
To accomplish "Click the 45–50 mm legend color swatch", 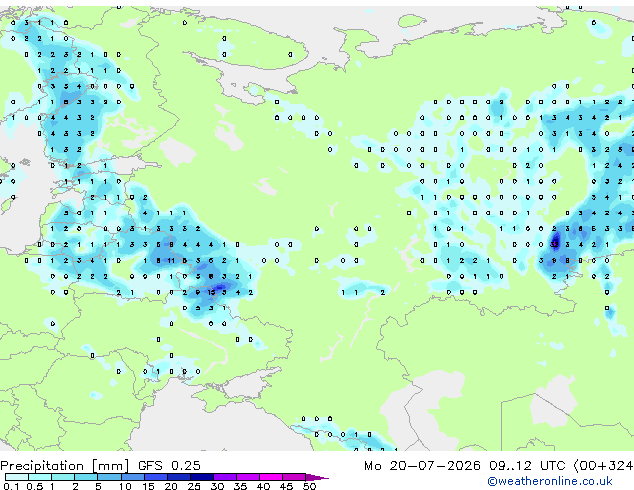I will tap(294, 477).
